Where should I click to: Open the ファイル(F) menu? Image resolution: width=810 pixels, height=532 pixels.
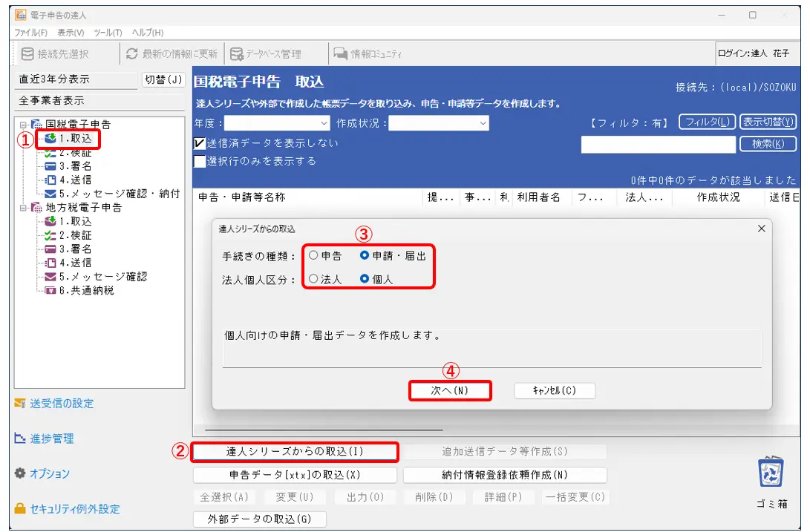30,33
